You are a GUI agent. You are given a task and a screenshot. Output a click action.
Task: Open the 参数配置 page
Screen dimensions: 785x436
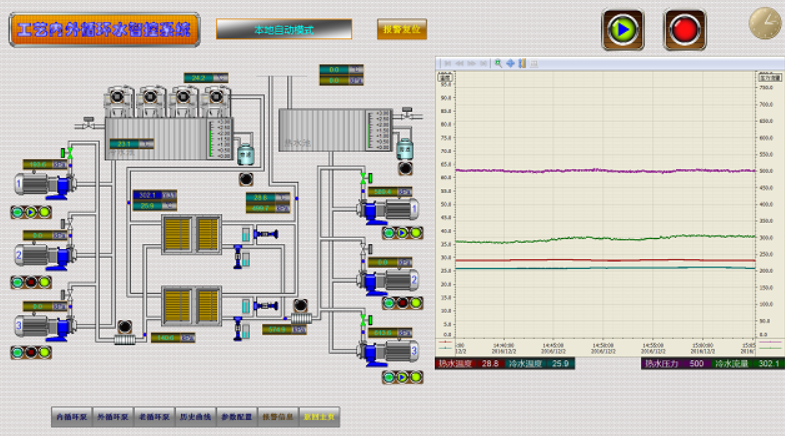point(237,417)
